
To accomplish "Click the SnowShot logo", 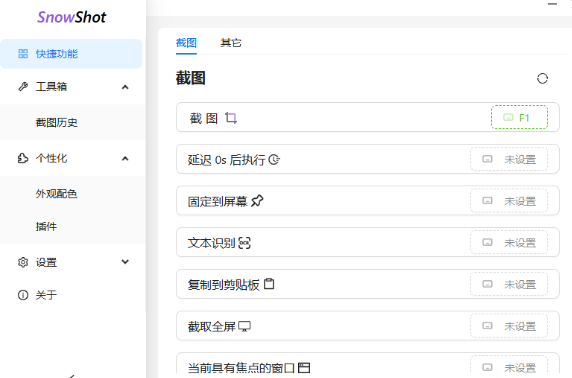I will pyautogui.click(x=72, y=18).
